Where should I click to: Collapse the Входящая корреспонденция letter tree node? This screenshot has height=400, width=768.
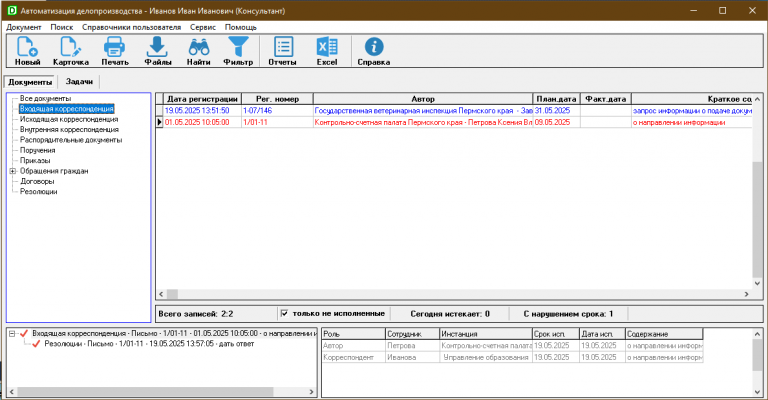click(12, 332)
